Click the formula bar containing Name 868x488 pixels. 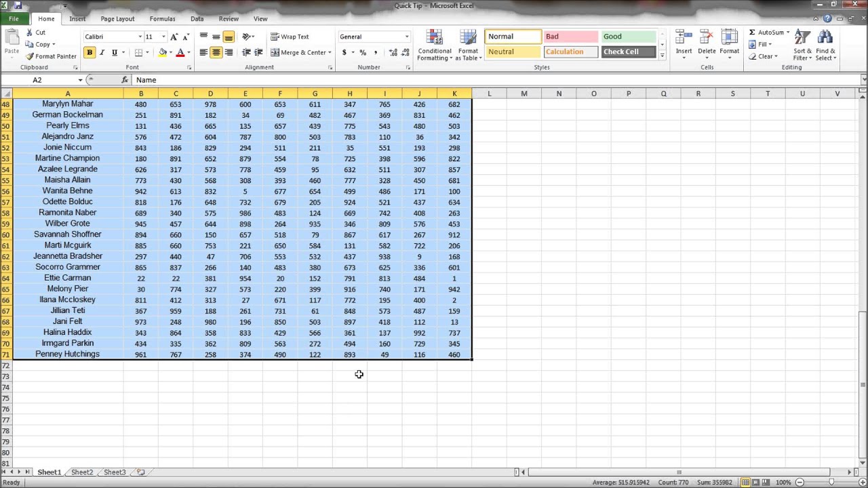tap(496, 80)
